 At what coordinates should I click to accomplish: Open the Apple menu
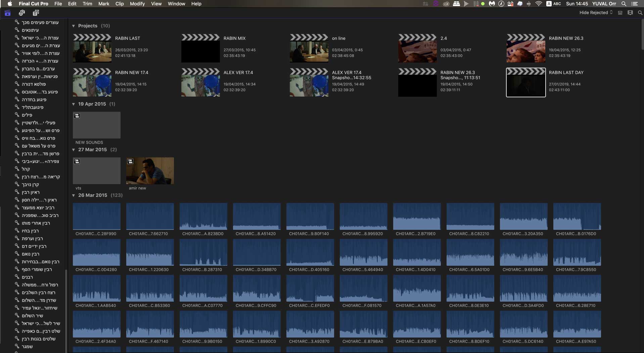[x=10, y=4]
